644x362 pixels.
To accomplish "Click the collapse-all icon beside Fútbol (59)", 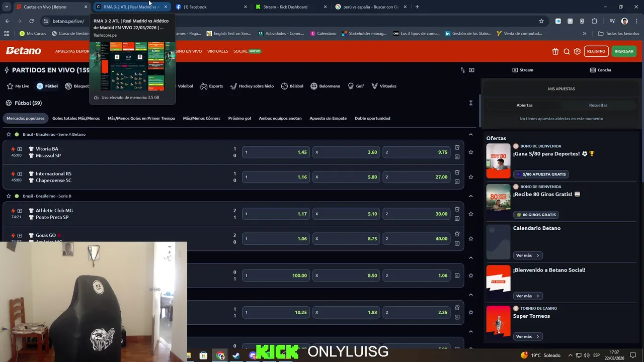I will pos(471,103).
